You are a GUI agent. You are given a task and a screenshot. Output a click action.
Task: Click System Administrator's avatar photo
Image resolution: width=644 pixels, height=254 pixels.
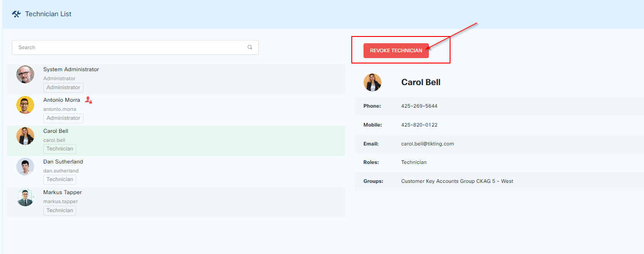tap(25, 74)
